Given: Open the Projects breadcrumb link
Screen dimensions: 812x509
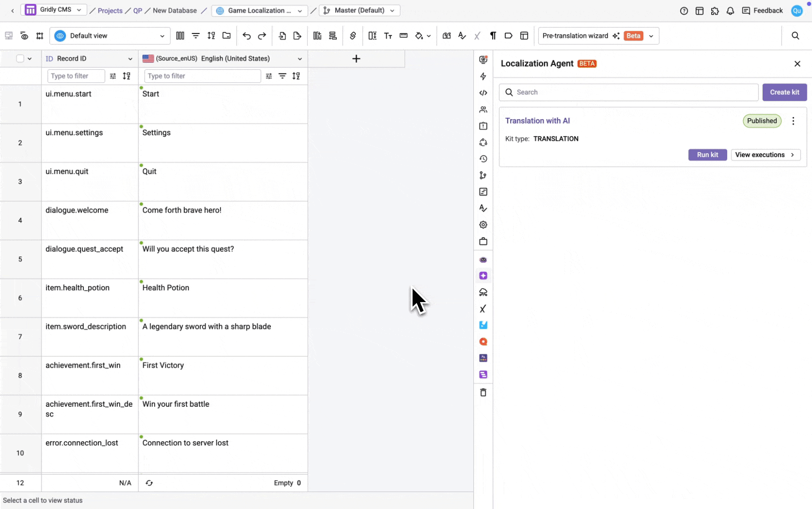Looking at the screenshot, I should (110, 11).
